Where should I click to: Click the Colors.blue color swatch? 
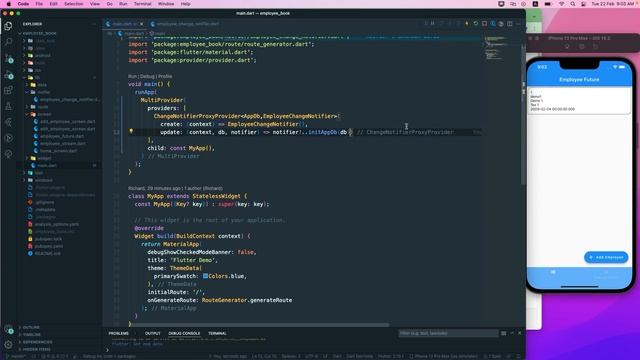point(205,276)
